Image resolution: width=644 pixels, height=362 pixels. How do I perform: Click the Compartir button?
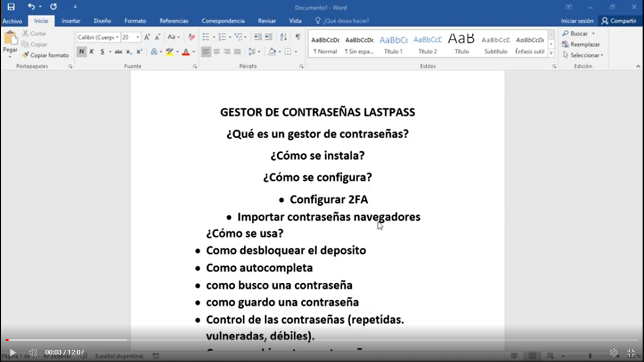619,21
